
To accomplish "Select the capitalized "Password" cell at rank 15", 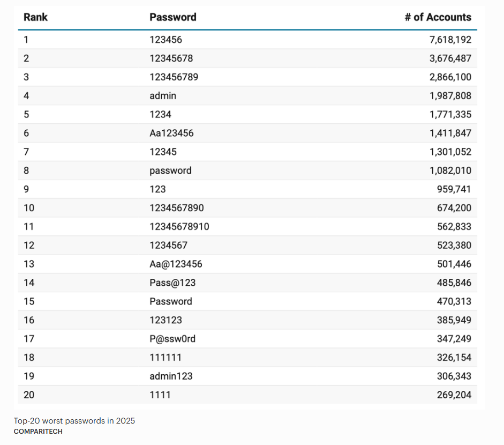I will tap(170, 301).
